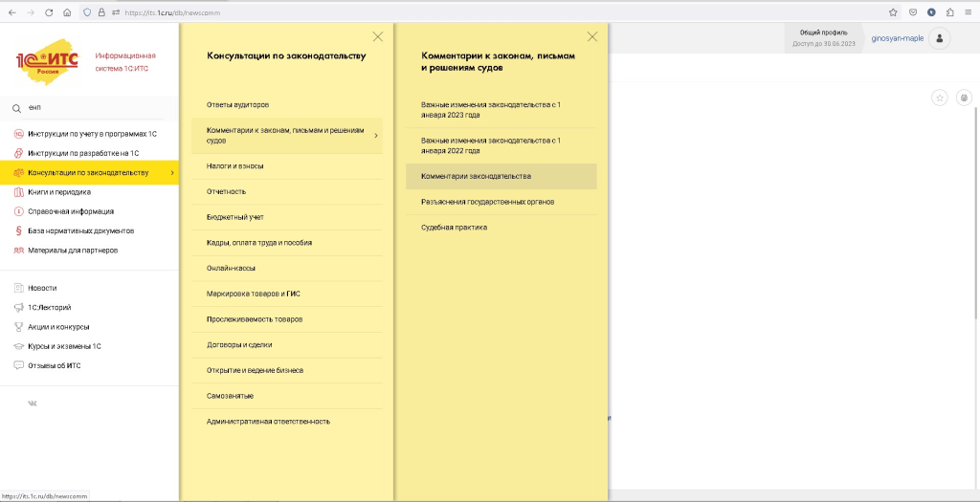The height and width of the screenshot is (502, 980).
Task: Add page to favorites with round star icon
Action: pos(940,98)
